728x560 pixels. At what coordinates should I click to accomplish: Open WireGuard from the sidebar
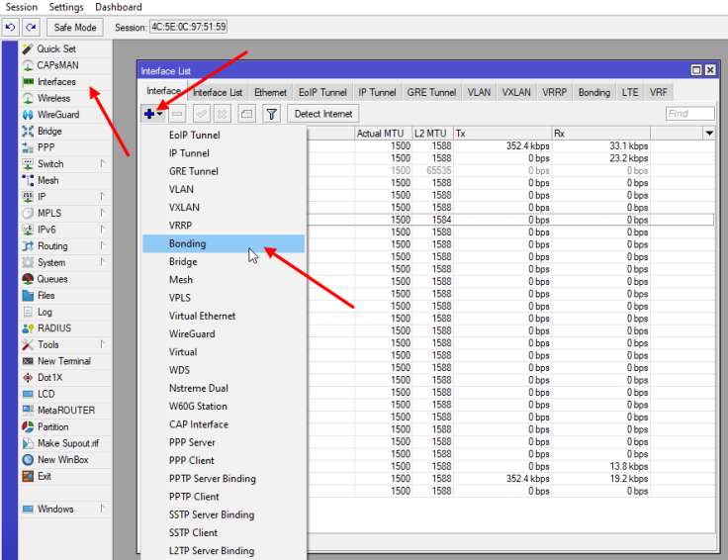coord(57,115)
